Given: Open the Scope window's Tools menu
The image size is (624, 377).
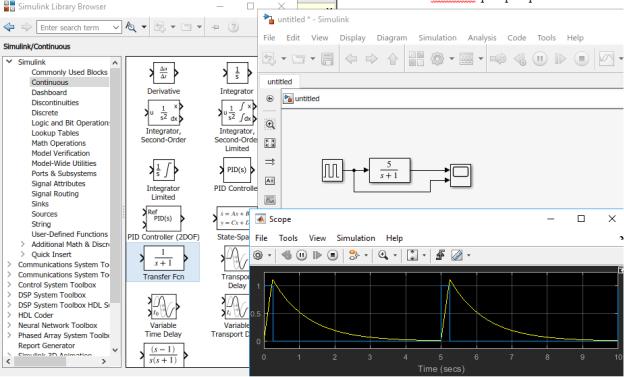Looking at the screenshot, I should 288,238.
